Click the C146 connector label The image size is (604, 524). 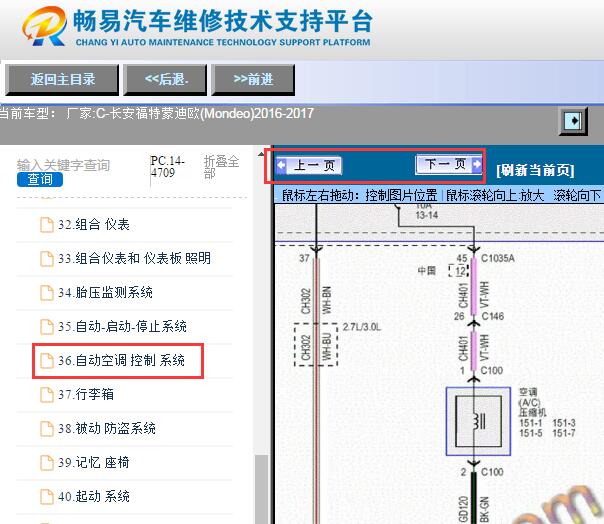(493, 316)
